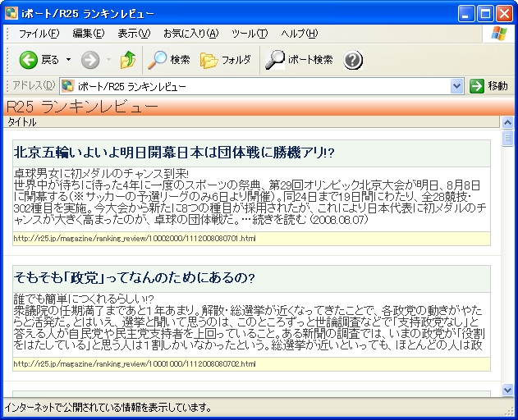518x420 pixels.
Task: Click the 卓球男女に初メダルのチャンス到来! summary text
Action: [101, 174]
